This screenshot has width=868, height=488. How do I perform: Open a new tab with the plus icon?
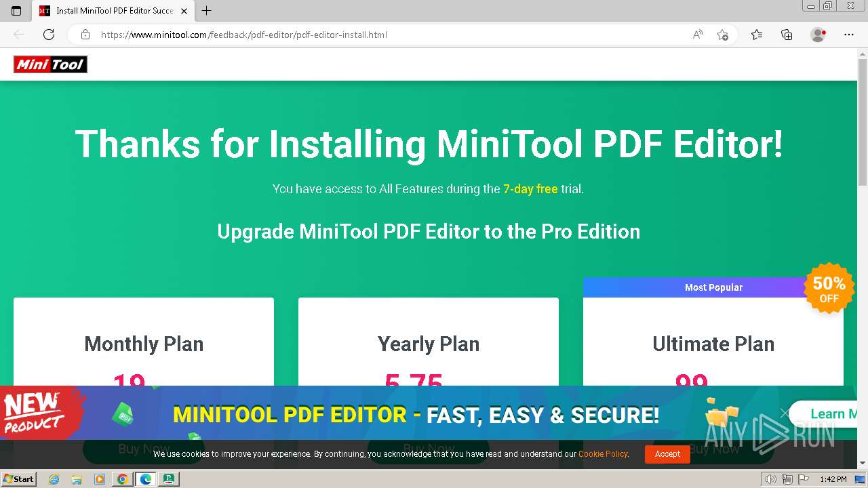[x=207, y=11]
